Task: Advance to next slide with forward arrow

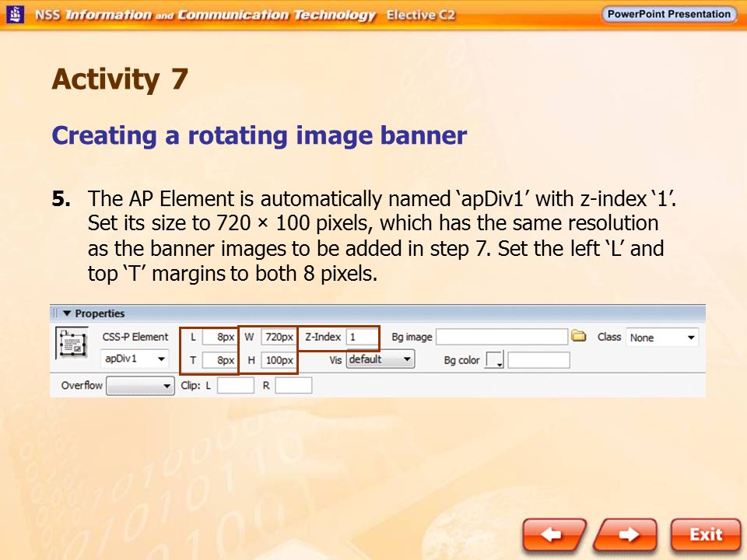Action: click(626, 535)
